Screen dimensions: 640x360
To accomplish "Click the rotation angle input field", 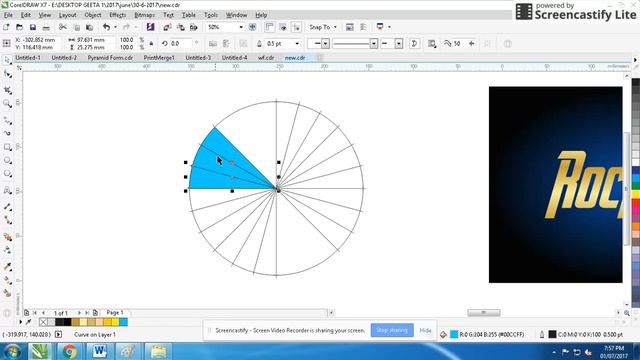I will click(x=180, y=44).
